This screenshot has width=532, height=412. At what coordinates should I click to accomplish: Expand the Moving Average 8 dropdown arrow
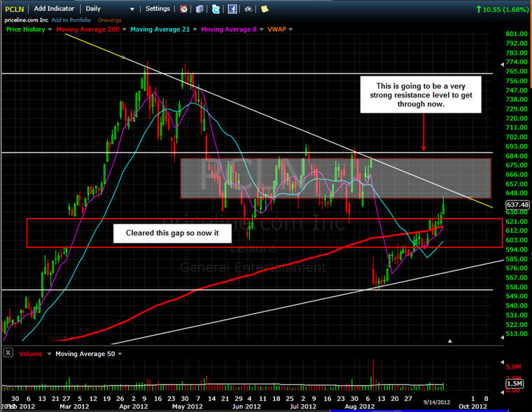(x=262, y=29)
